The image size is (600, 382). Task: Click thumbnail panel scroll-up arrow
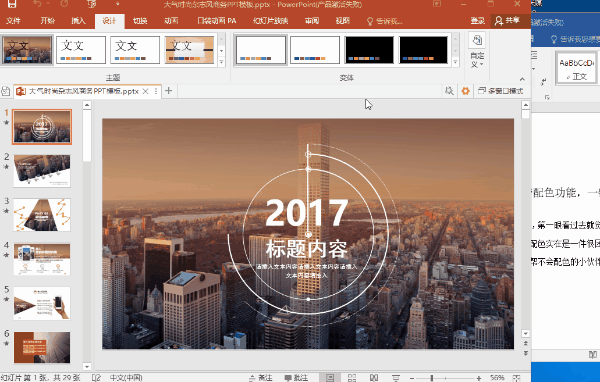87,105
